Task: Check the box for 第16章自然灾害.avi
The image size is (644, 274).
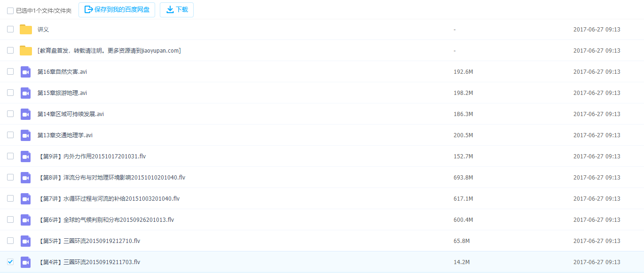Action: point(10,71)
